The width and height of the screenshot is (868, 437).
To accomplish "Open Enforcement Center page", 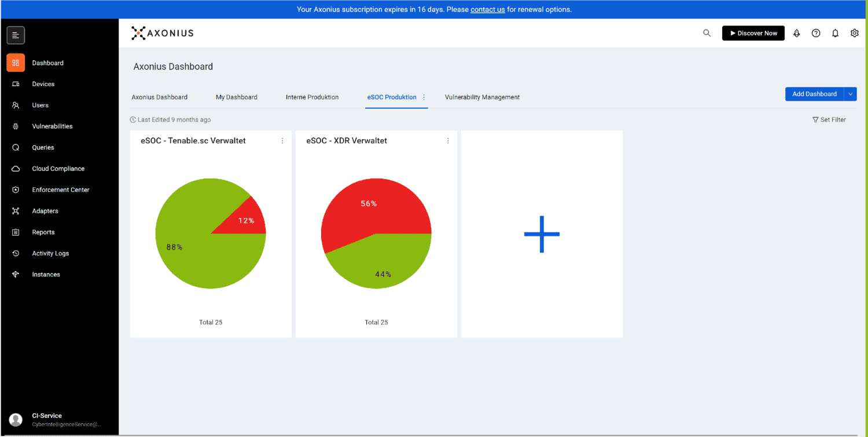I will (x=60, y=190).
